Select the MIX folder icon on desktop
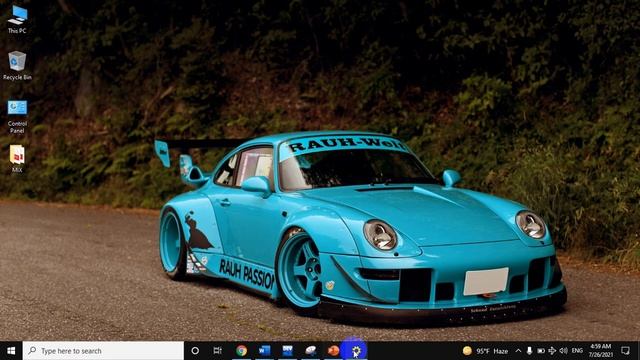The image size is (640, 360). (x=17, y=159)
